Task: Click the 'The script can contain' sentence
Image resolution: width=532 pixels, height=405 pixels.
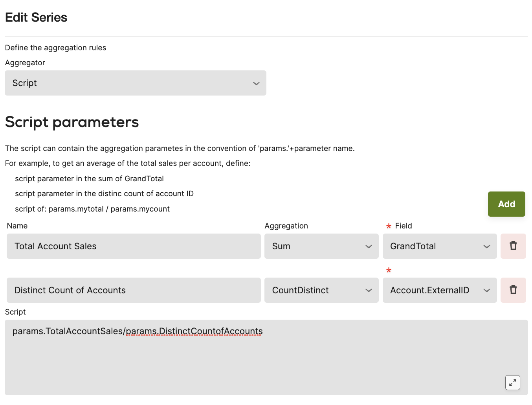Action: 180,148
